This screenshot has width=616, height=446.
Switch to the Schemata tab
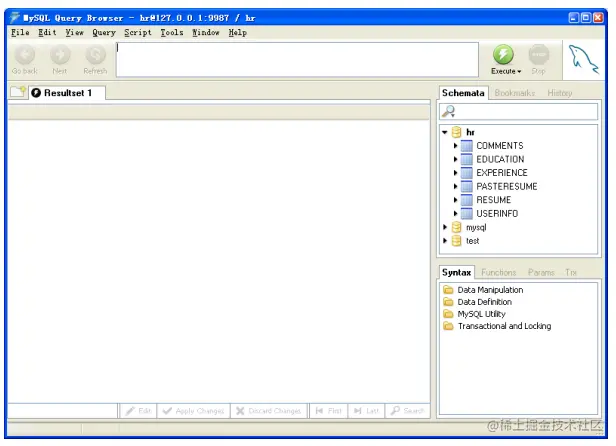pyautogui.click(x=463, y=93)
